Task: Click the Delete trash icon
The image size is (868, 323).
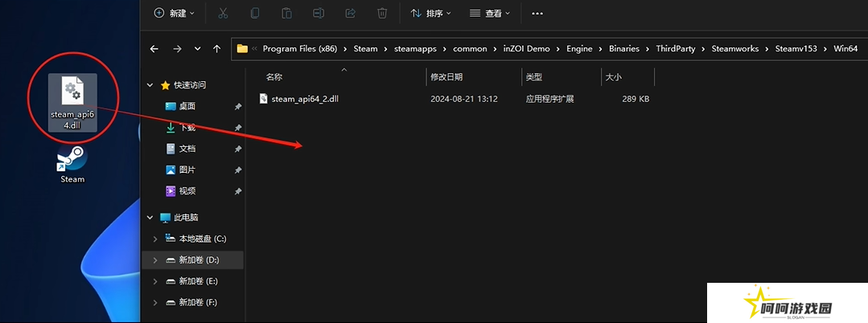Action: [x=382, y=13]
